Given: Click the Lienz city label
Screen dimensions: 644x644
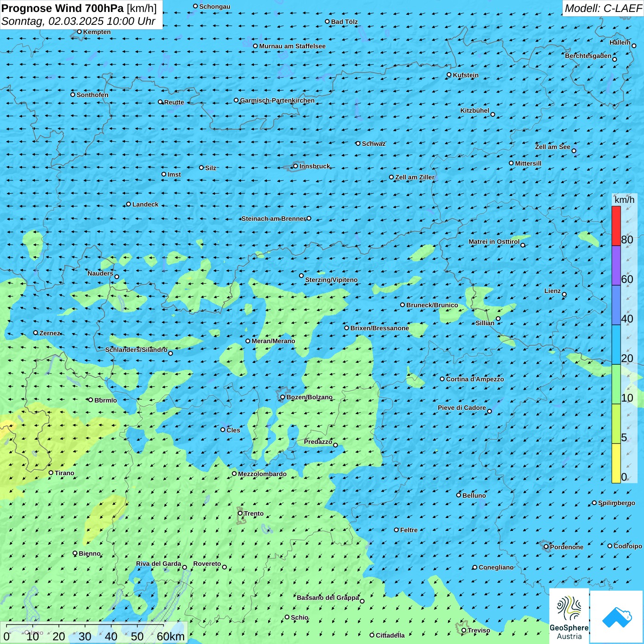Looking at the screenshot, I should coord(552,291).
